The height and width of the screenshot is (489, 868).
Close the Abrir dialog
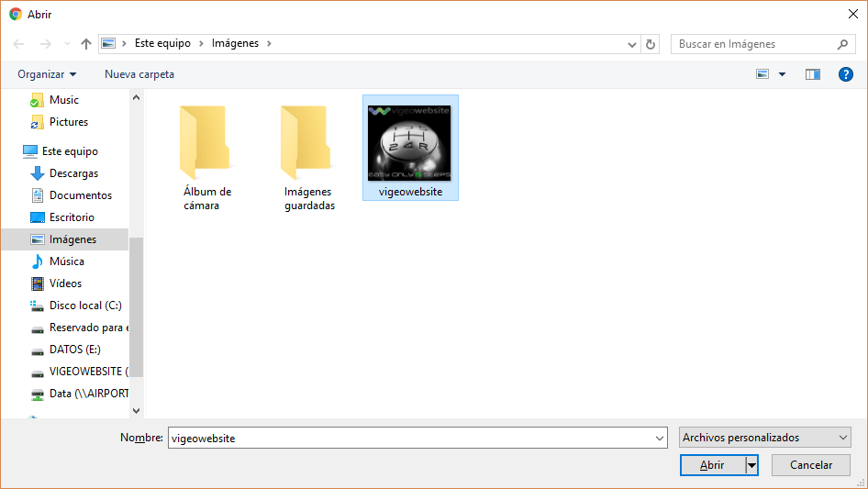point(853,14)
